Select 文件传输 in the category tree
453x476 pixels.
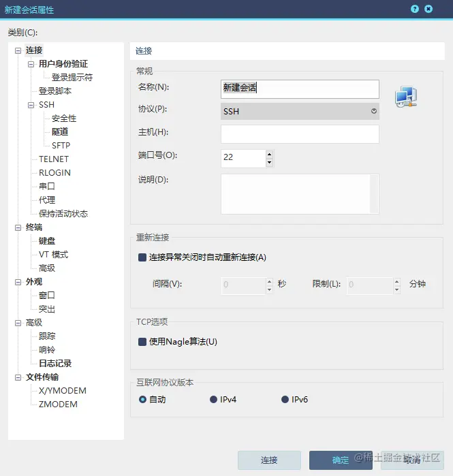(x=42, y=377)
